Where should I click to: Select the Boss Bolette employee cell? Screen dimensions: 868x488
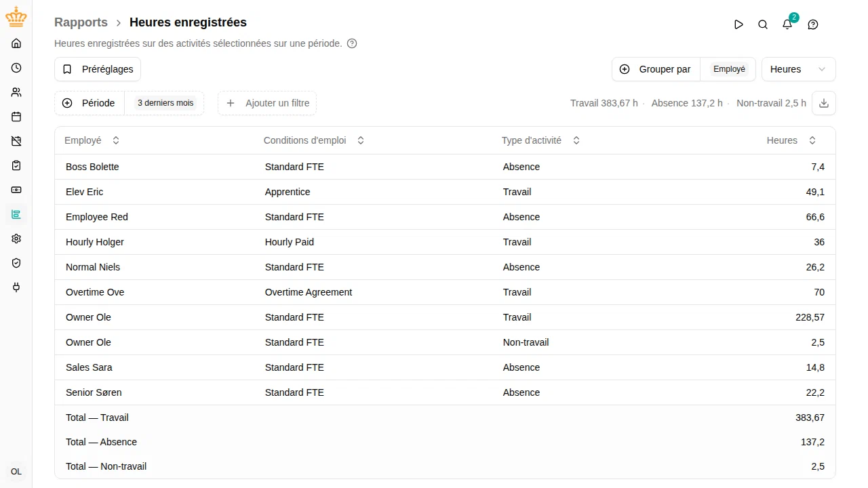pos(92,167)
